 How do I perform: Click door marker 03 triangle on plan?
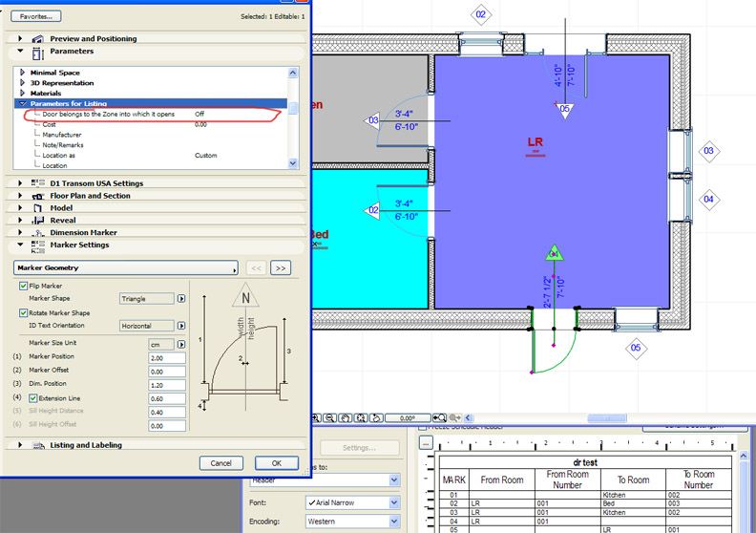[x=371, y=120]
